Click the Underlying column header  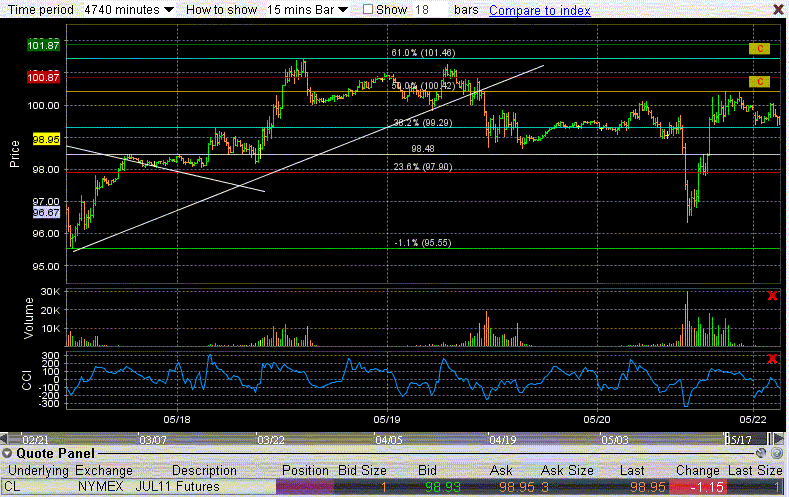click(38, 470)
